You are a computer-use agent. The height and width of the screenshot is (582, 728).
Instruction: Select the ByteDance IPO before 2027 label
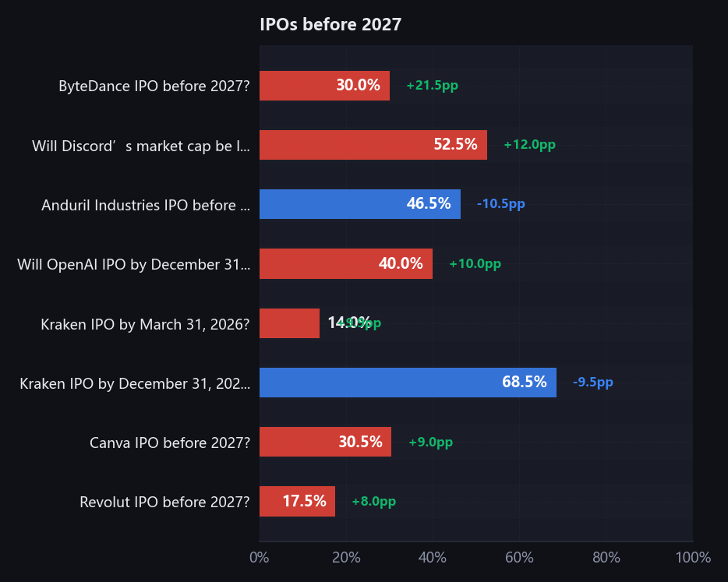(x=154, y=86)
